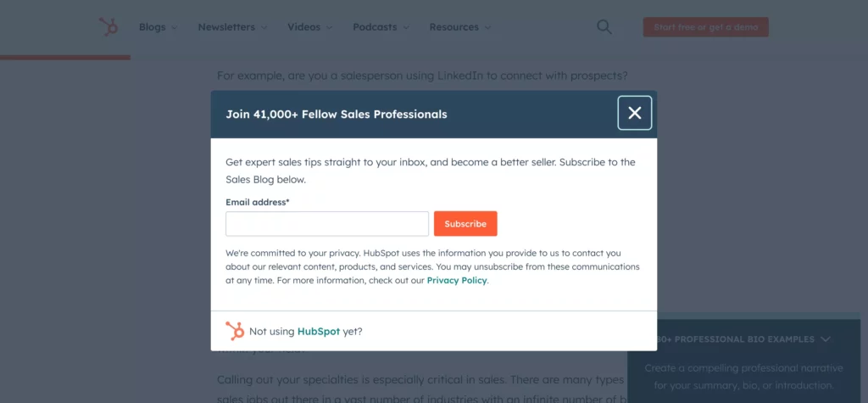Image resolution: width=868 pixels, height=403 pixels.
Task: Click the 'We're committed to your privacy' paragraph
Action: 432,266
